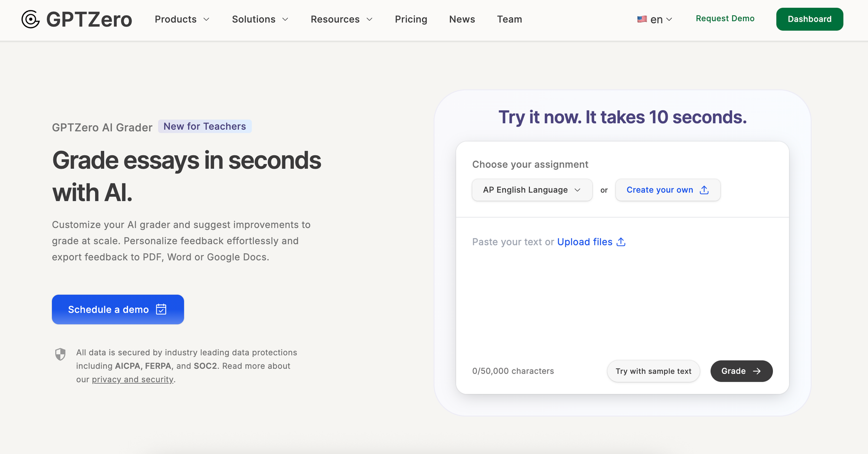This screenshot has width=868, height=454.
Task: Open the News menu item
Action: pos(462,19)
